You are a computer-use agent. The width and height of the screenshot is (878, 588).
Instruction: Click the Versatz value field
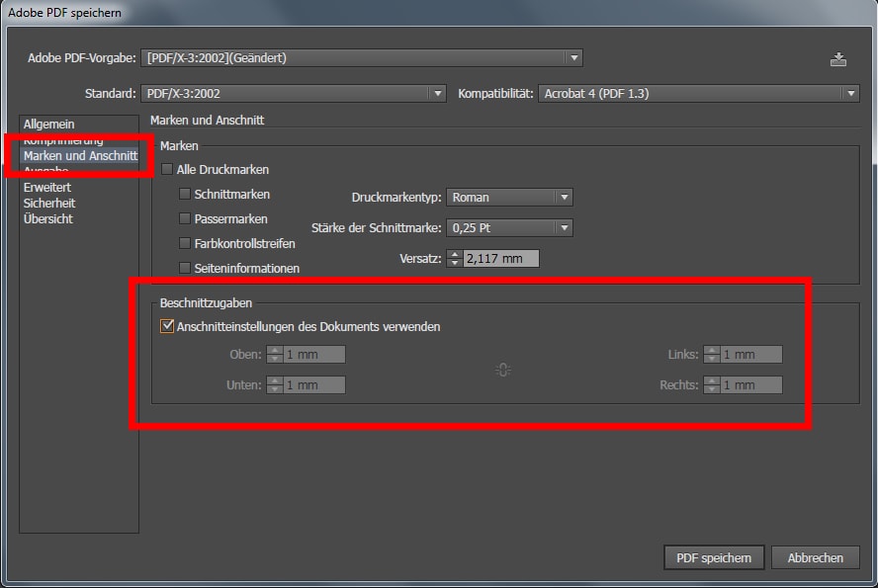pyautogui.click(x=500, y=259)
